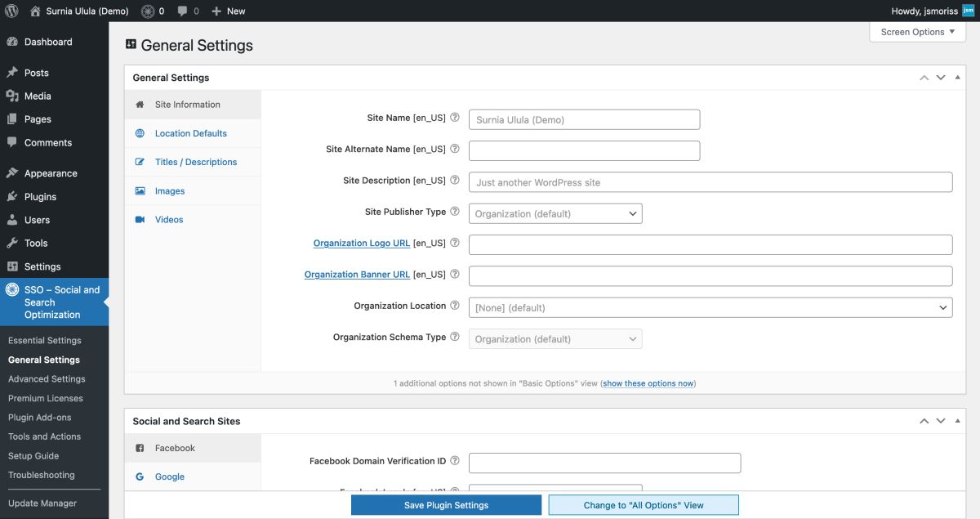Screen dimensions: 980x519
Task: Expand the Organization Location dropdown
Action: 710,308
